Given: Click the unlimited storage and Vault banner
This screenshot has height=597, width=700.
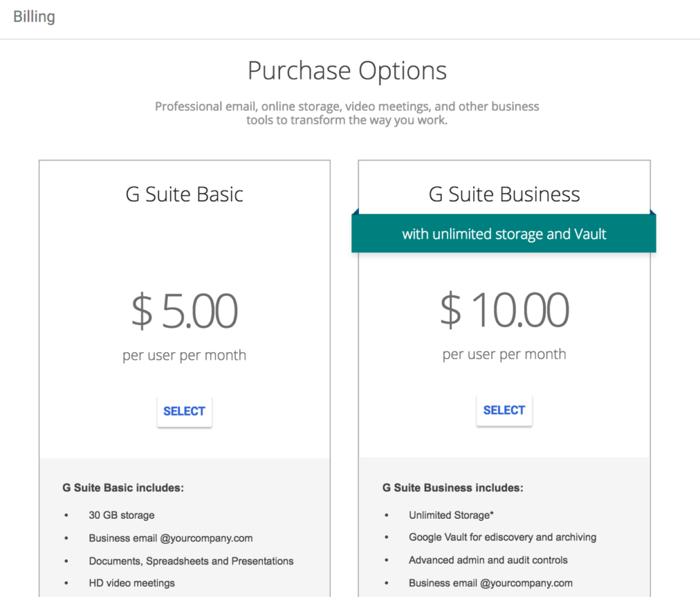Looking at the screenshot, I should [x=504, y=233].
